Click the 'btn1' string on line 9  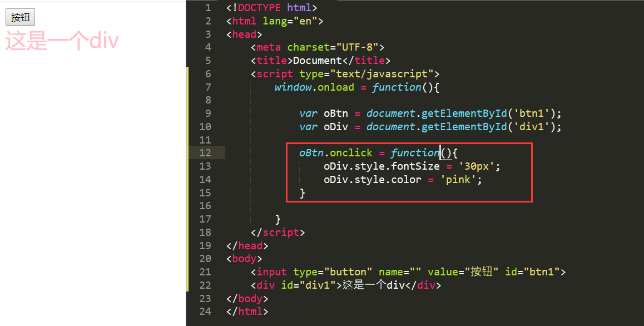click(x=532, y=113)
